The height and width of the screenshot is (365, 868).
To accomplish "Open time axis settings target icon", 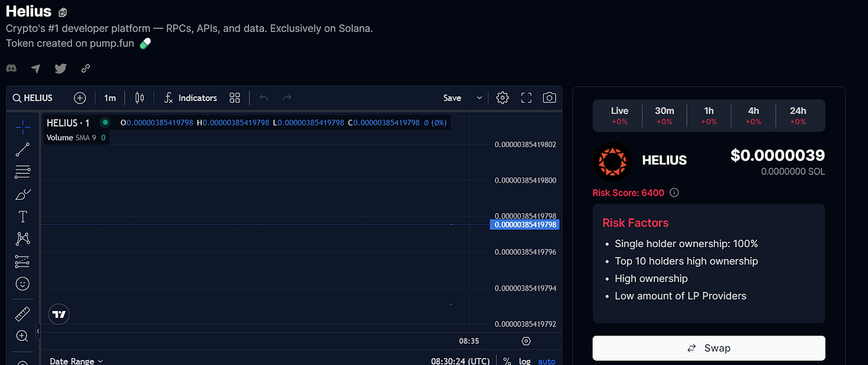I will point(526,341).
